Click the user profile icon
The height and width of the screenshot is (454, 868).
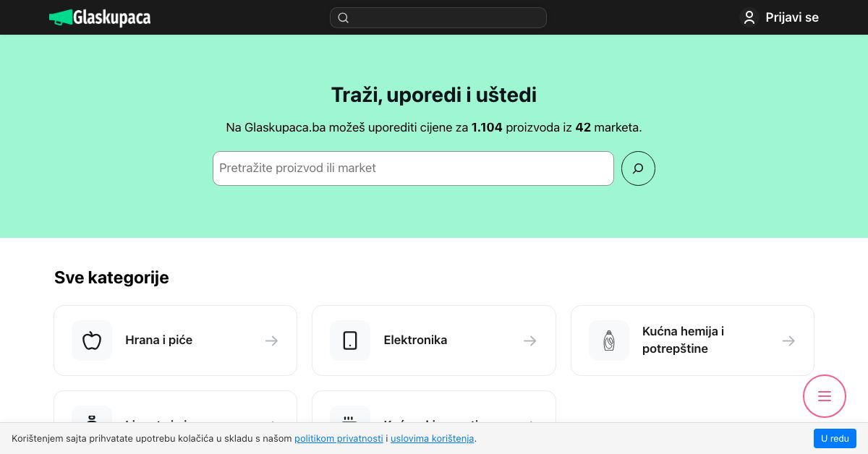tap(749, 17)
